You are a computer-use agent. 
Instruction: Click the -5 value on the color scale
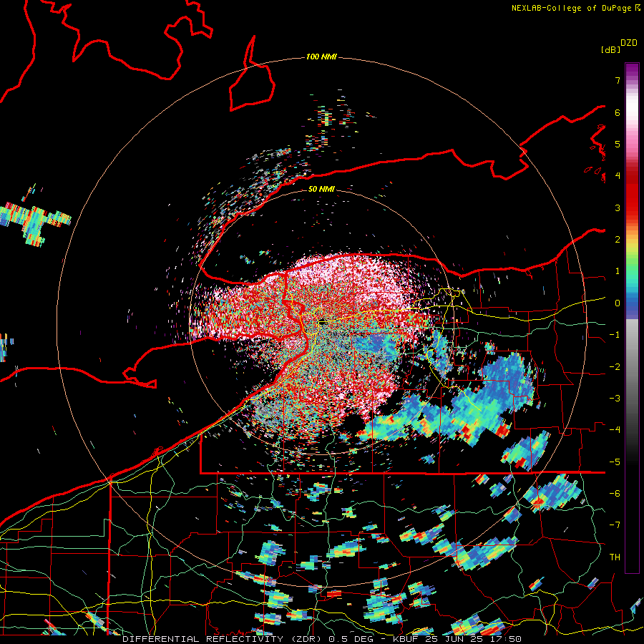point(615,462)
